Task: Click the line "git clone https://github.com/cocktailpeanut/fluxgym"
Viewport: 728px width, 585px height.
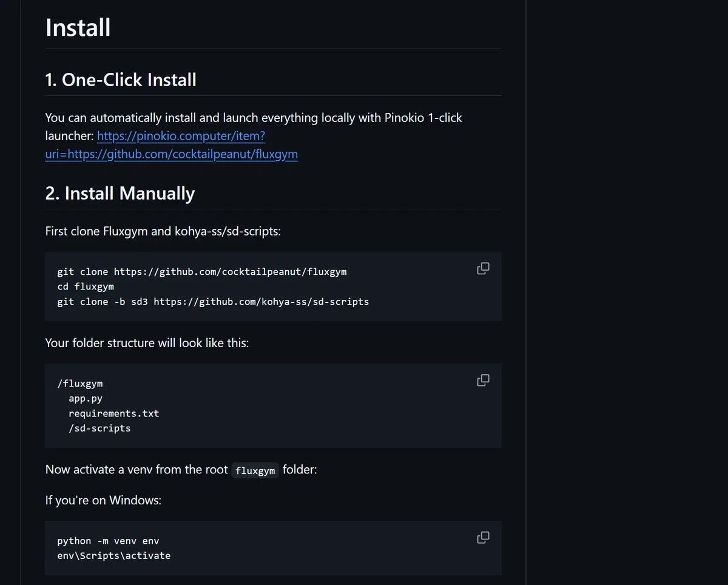Action: pos(202,272)
